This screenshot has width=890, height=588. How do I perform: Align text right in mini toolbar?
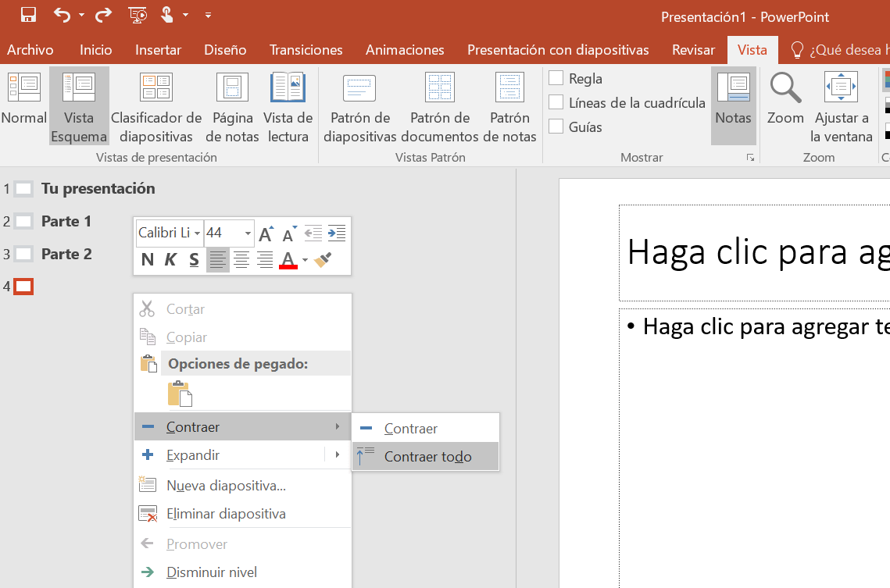point(265,260)
